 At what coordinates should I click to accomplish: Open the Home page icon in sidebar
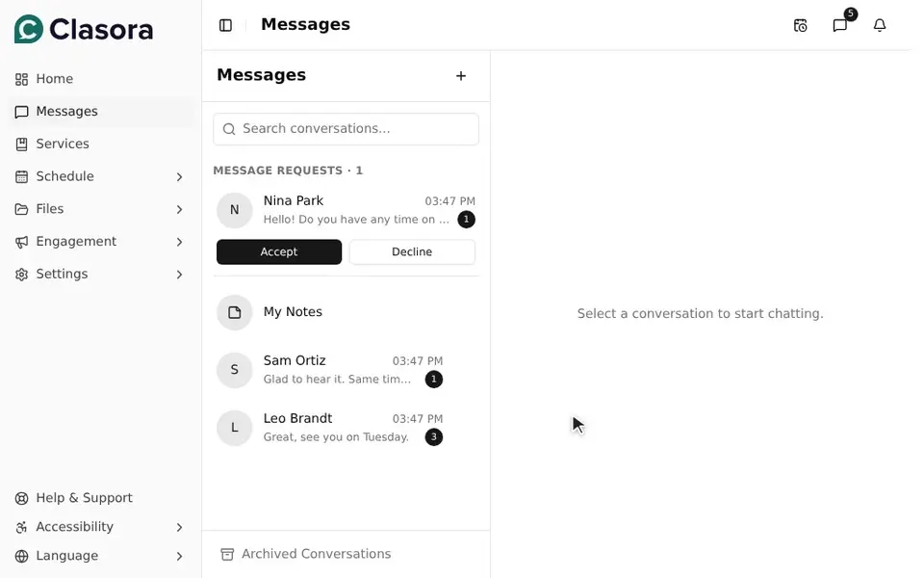click(x=22, y=79)
